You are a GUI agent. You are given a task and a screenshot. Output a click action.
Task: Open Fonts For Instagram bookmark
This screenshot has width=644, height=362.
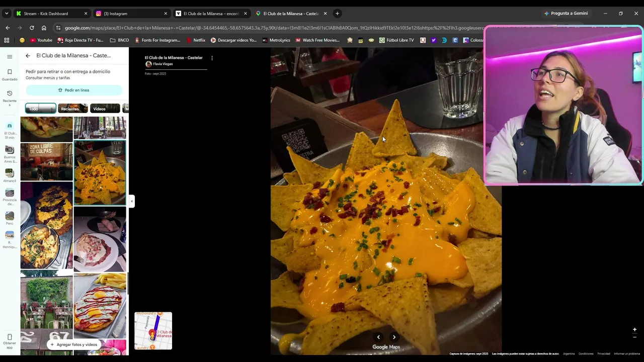coord(157,40)
